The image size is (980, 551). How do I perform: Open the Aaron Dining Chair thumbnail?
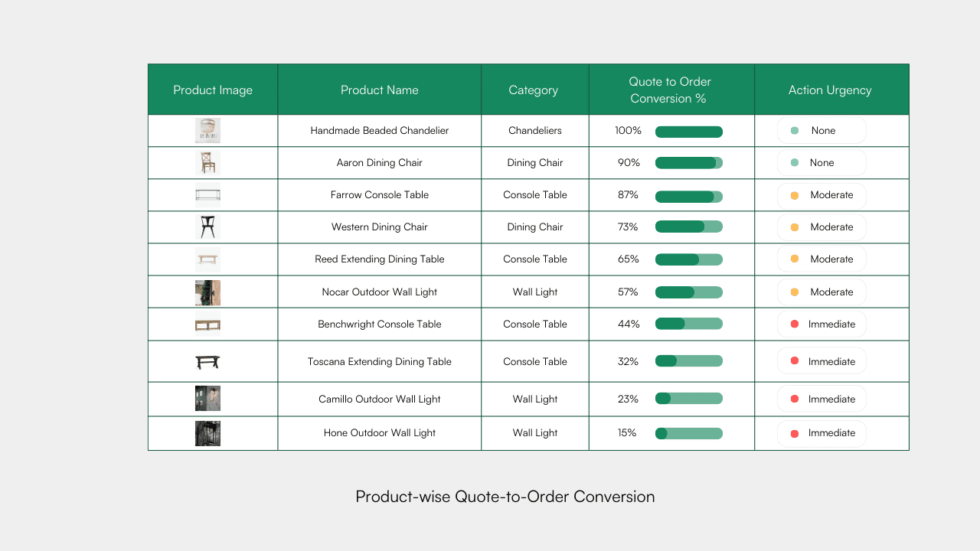(207, 163)
